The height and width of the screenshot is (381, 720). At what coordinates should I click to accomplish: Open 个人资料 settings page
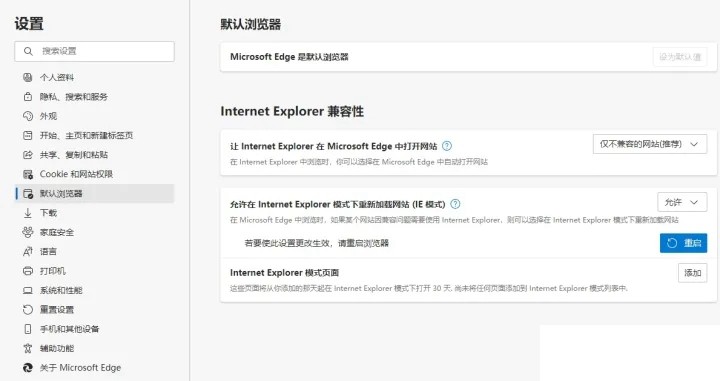tap(95, 77)
